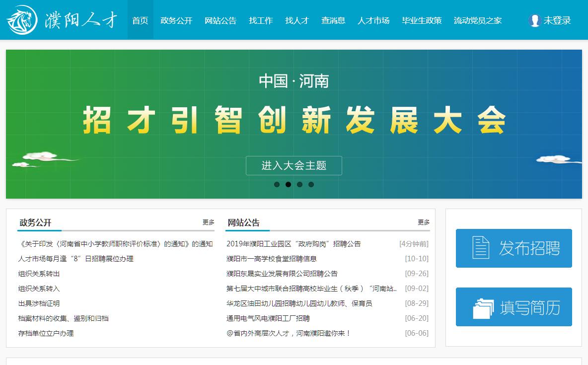
Task: Select the first carousel dot indicator
Action: click(x=277, y=185)
